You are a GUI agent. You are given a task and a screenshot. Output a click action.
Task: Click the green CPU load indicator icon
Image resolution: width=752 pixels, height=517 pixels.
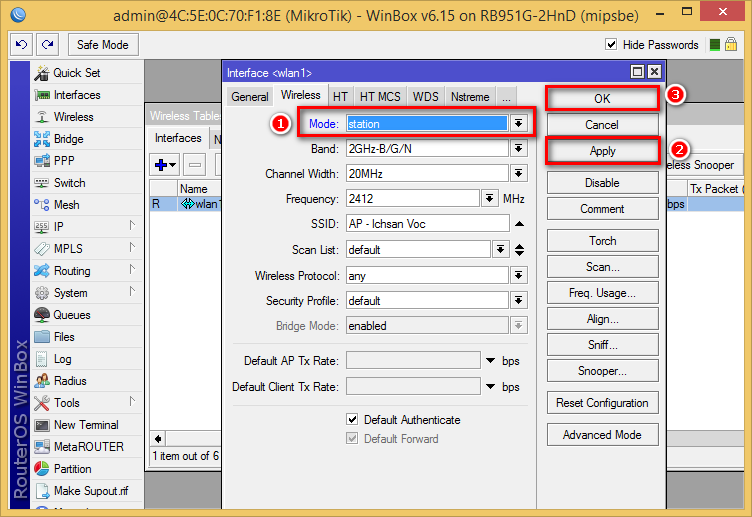click(x=715, y=45)
